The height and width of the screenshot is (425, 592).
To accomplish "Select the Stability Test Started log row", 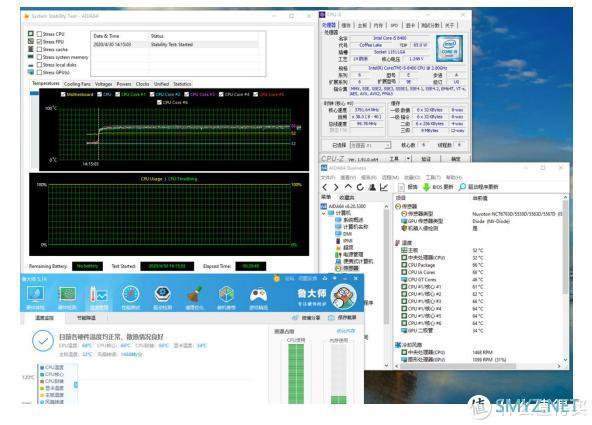I will (x=176, y=45).
